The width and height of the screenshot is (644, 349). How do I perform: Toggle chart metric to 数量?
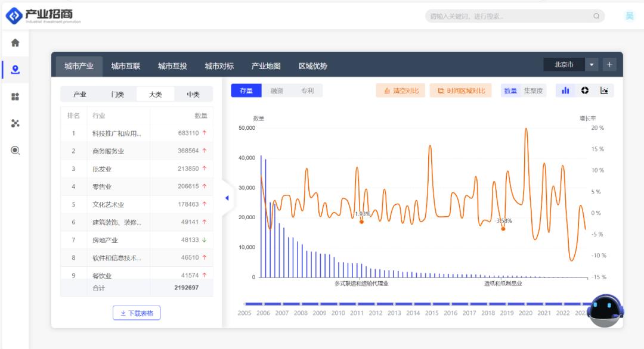pos(510,91)
